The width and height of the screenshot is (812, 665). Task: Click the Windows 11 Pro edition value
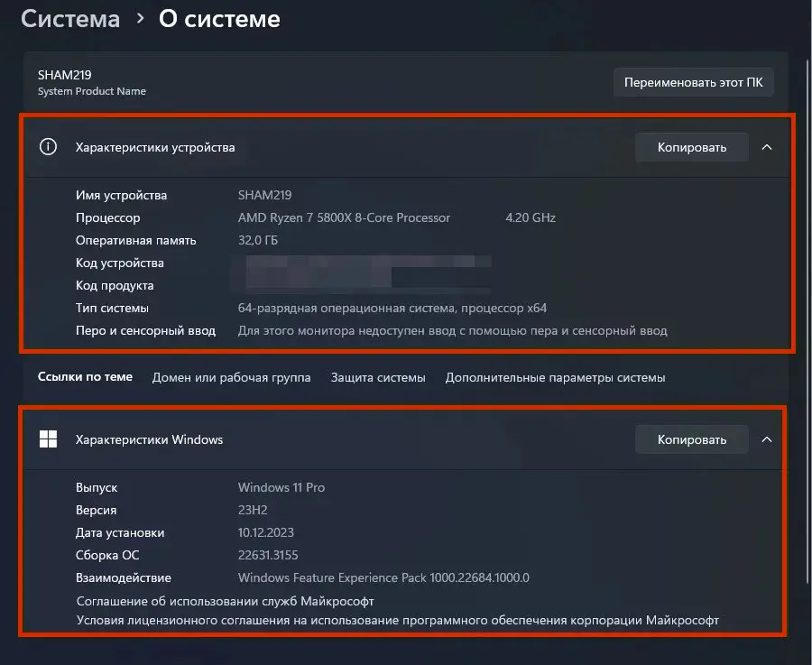(x=281, y=487)
